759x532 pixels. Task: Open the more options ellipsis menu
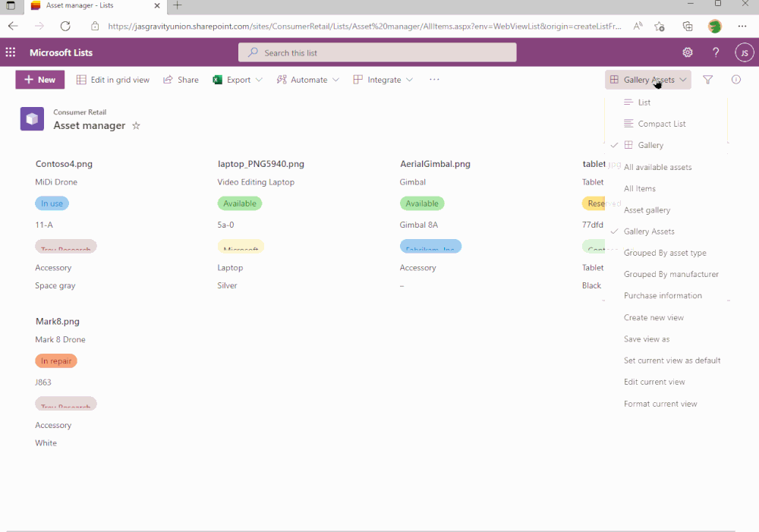coord(434,80)
